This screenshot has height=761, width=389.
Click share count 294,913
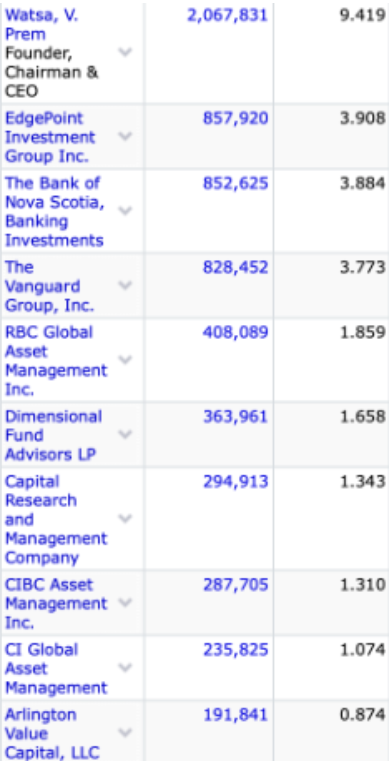pyautogui.click(x=235, y=481)
